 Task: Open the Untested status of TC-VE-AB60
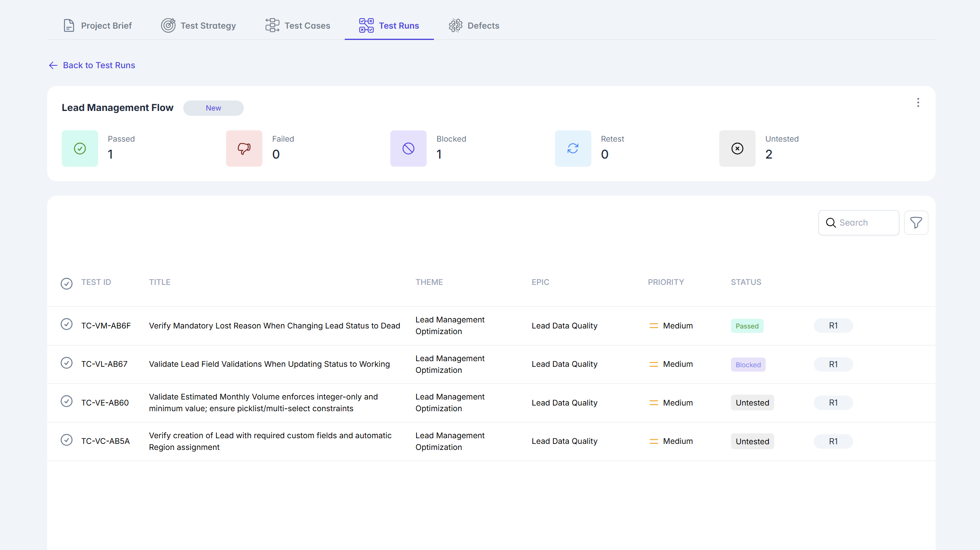pos(752,403)
